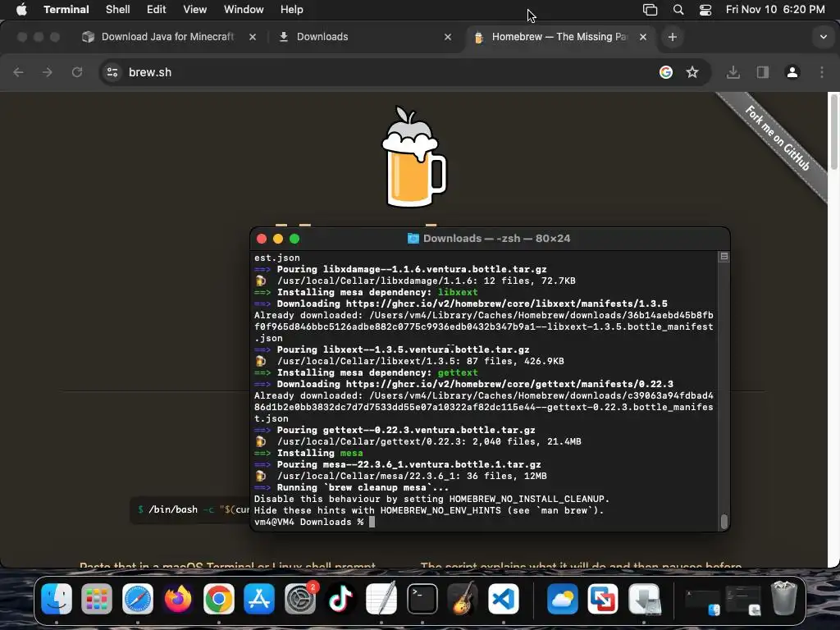Click the date and time in menu bar
The height and width of the screenshot is (630, 840).
tap(775, 9)
